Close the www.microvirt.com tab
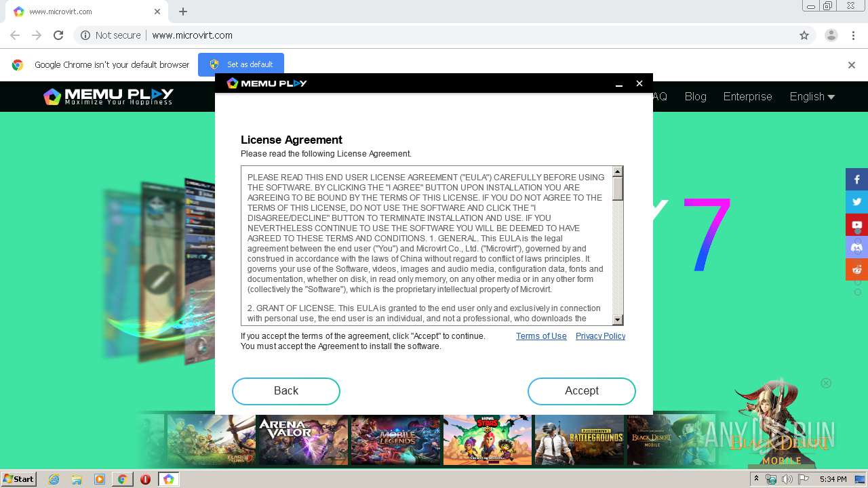Screen dimensions: 868x488 pyautogui.click(x=157, y=12)
